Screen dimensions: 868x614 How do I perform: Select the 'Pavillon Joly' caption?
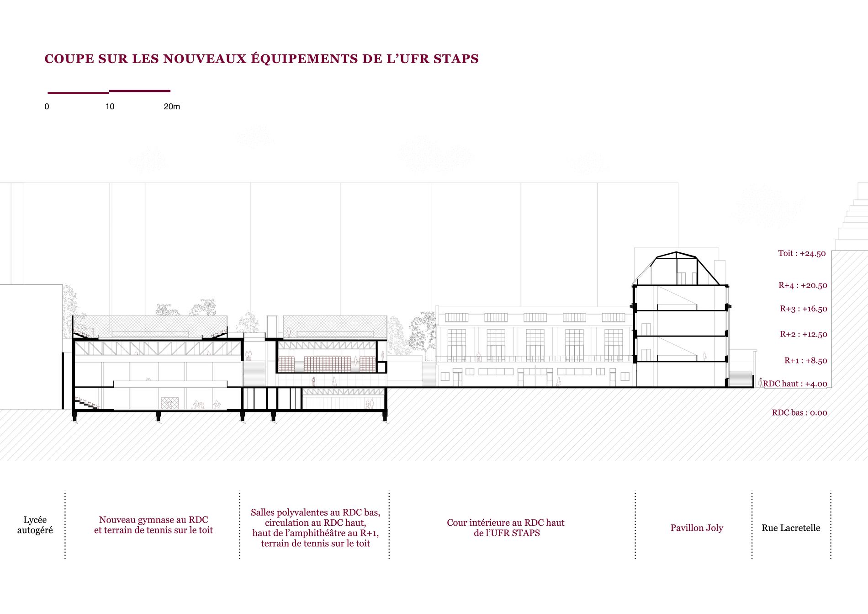(697, 528)
